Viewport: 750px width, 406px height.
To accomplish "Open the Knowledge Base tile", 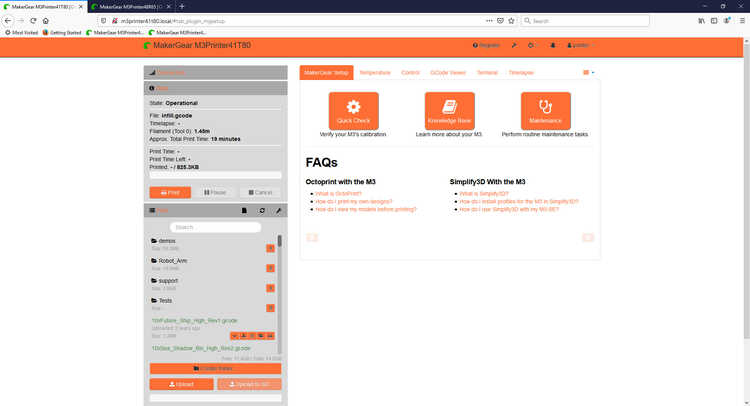I will tap(450, 111).
